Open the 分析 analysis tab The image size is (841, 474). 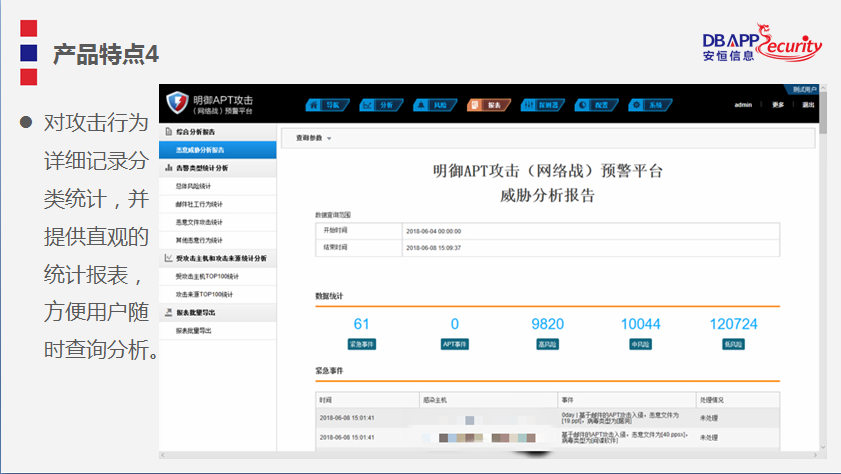tap(381, 105)
